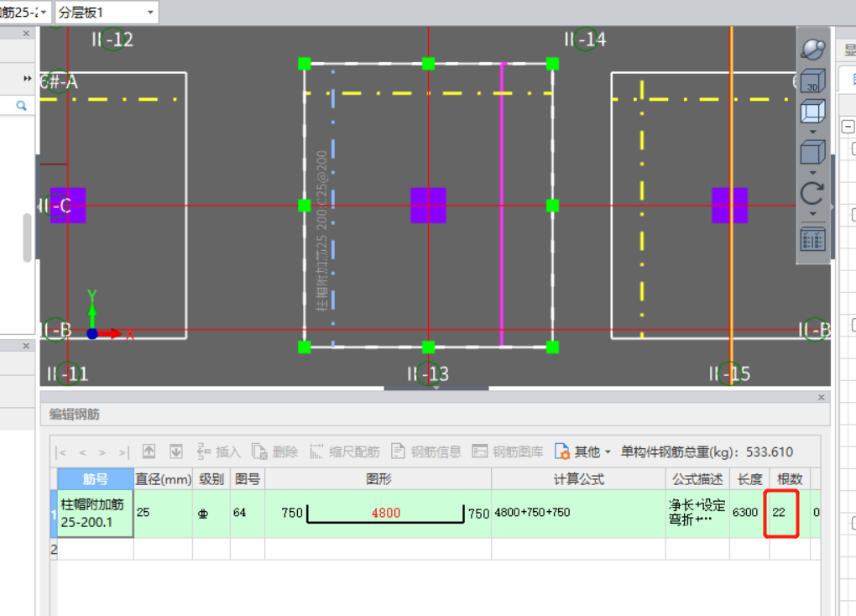Click the wireframe cube display icon
Screen dimensions: 856x616
point(812,112)
